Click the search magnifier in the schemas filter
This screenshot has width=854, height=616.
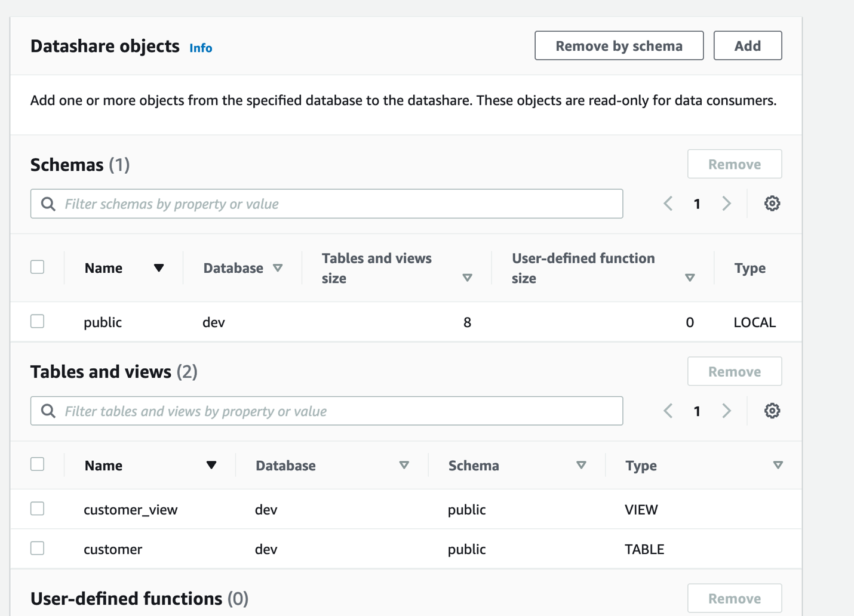[48, 204]
